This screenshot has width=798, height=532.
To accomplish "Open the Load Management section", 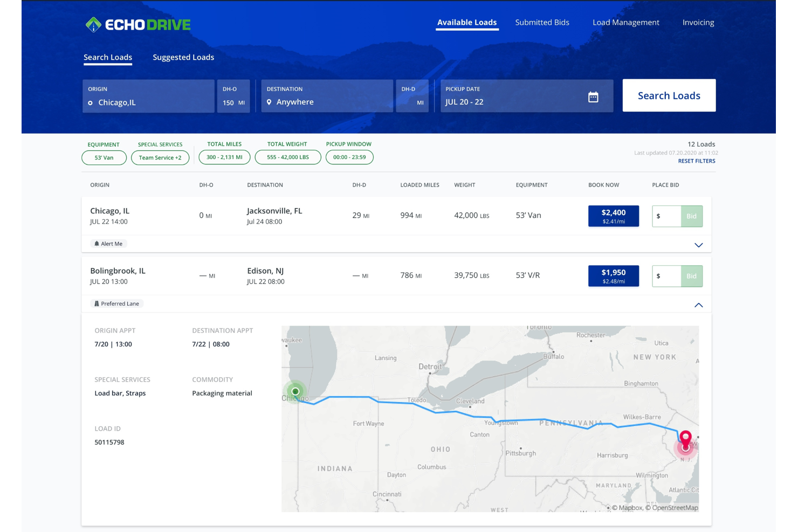I will (x=625, y=22).
